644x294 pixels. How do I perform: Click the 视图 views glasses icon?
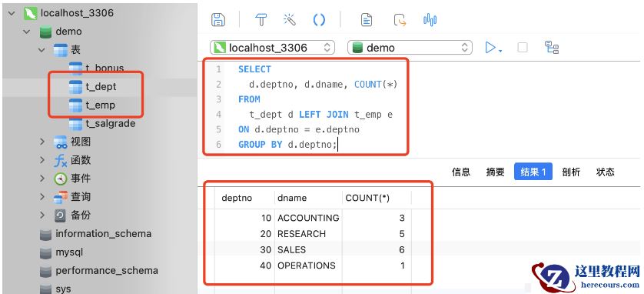61,142
